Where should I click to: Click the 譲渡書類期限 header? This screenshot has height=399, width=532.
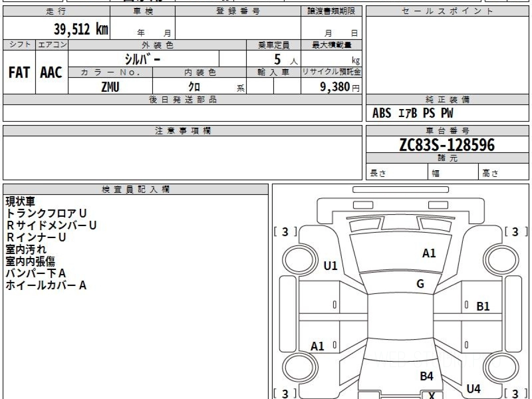(x=331, y=12)
